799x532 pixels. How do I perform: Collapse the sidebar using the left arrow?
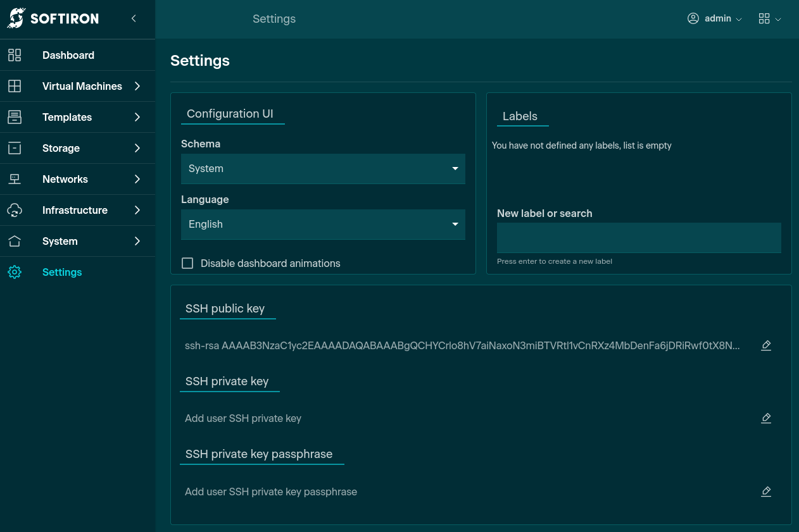[x=134, y=19]
